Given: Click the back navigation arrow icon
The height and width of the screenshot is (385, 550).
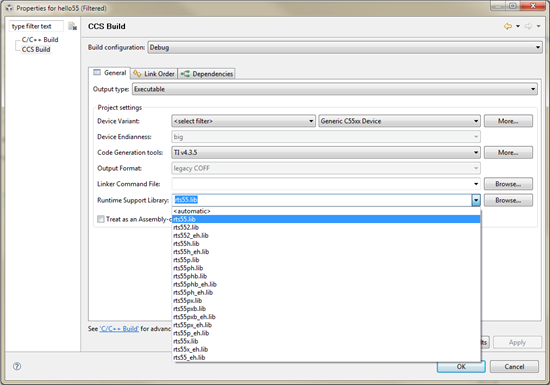Looking at the screenshot, I should 508,26.
